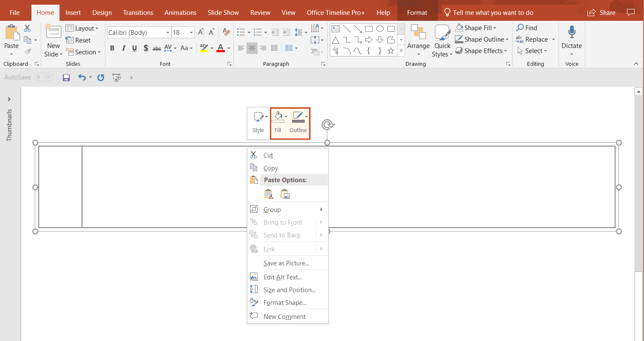Apply italic formatting
This screenshot has height=341, width=644.
(x=123, y=48)
